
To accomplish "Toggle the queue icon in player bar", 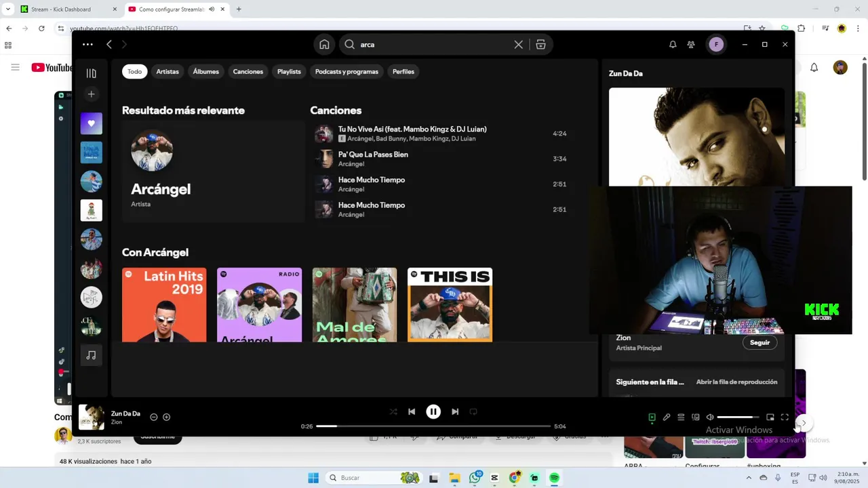I will 681,418.
